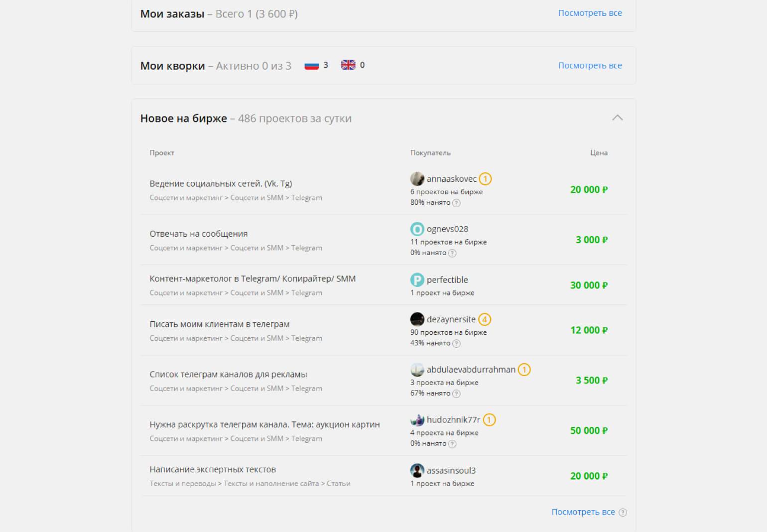Open Посмотреть все for Мои кворки

tap(590, 65)
